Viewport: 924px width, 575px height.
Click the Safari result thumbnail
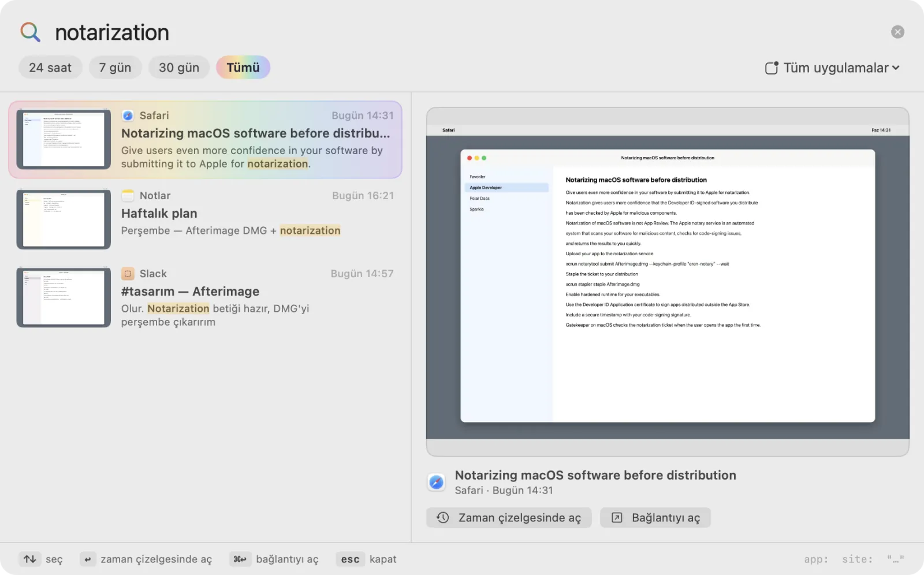pos(64,139)
